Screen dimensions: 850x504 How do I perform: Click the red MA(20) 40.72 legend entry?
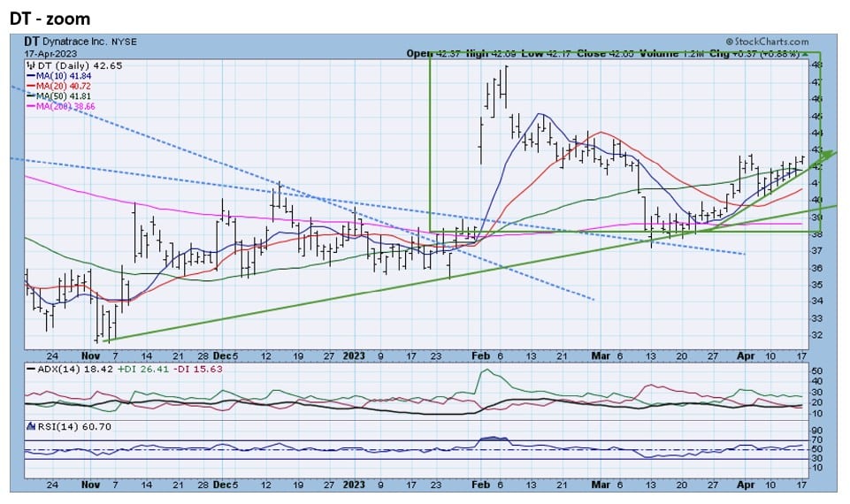59,86
